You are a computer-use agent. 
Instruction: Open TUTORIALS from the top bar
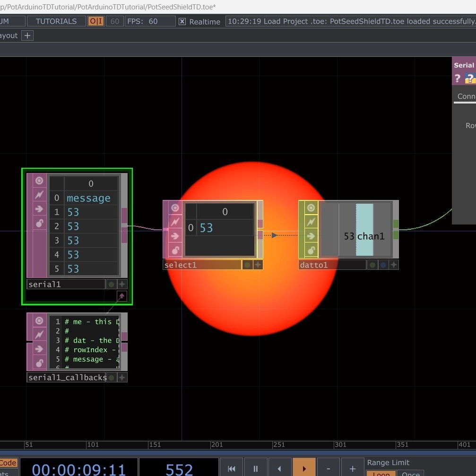(56, 21)
